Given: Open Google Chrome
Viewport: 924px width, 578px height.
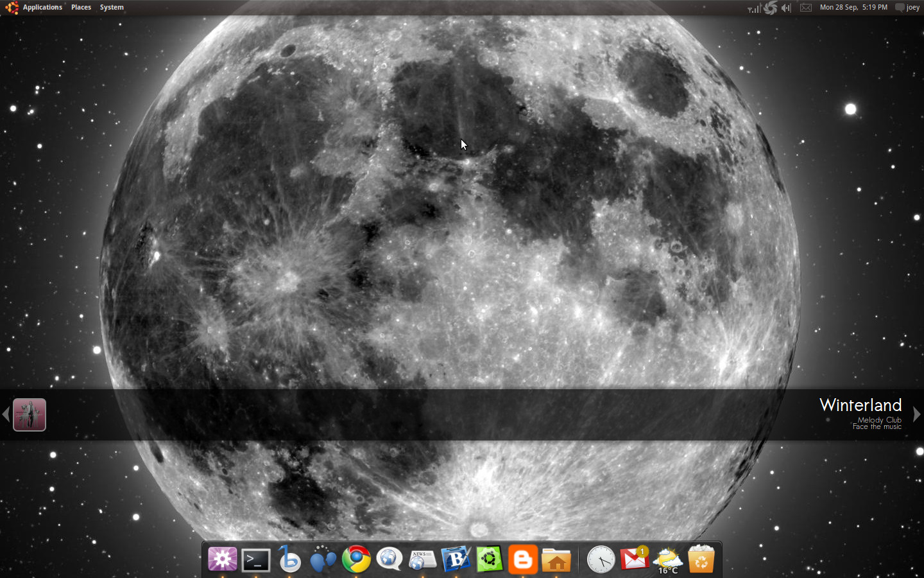Looking at the screenshot, I should point(356,560).
